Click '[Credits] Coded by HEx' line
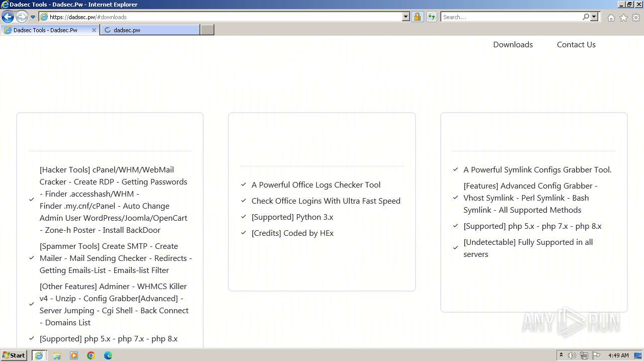Screen dimensions: 644x362 292,233
